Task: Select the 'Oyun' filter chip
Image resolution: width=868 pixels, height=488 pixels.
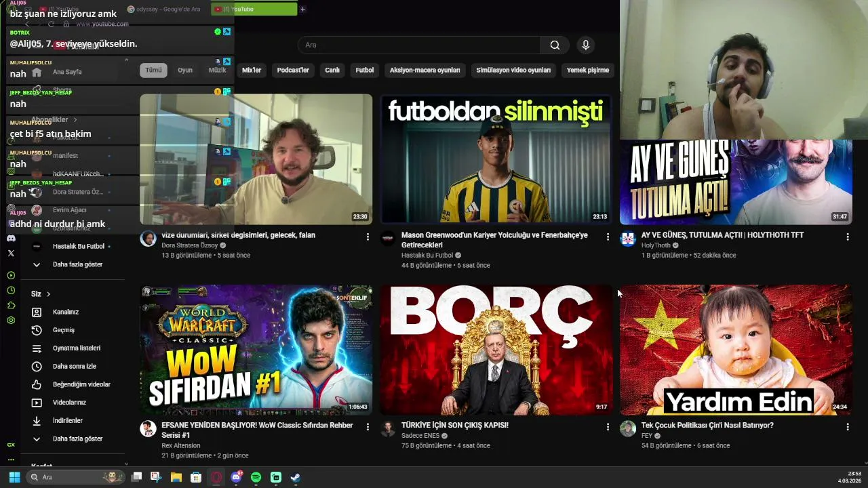Action: [x=185, y=70]
